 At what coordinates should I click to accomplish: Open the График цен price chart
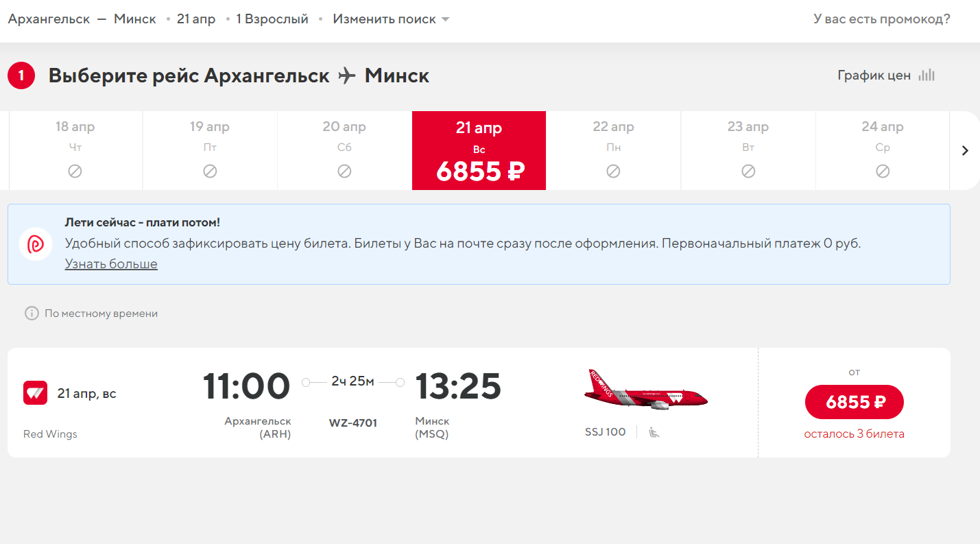click(x=874, y=75)
